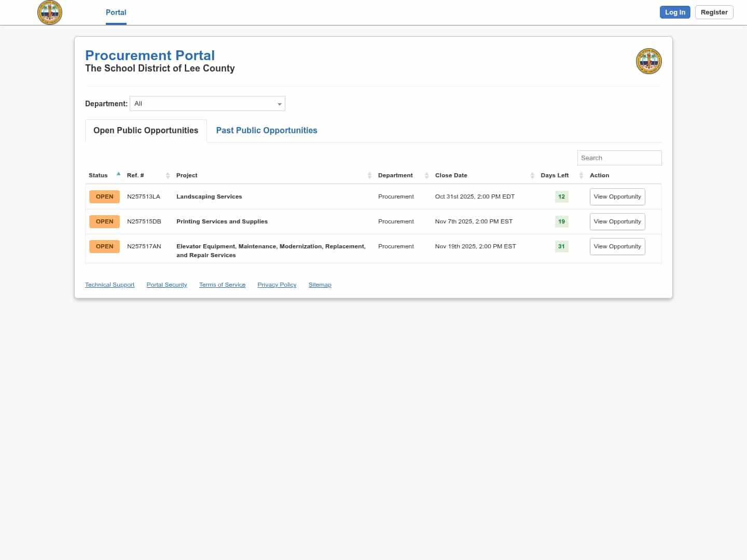This screenshot has width=747, height=560.
Task: Click the district seal beside Procurement Portal heading
Action: point(648,61)
